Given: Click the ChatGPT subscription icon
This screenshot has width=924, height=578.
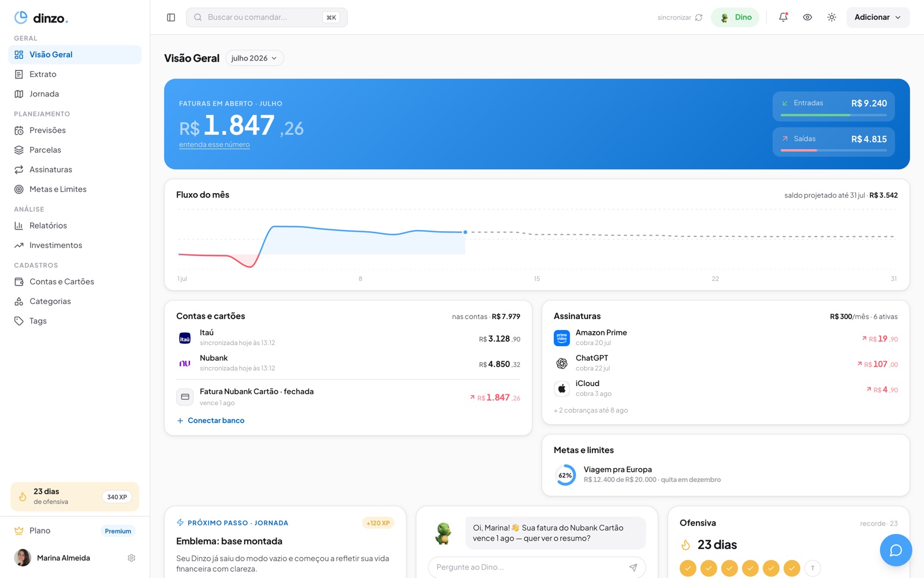Looking at the screenshot, I should [562, 364].
